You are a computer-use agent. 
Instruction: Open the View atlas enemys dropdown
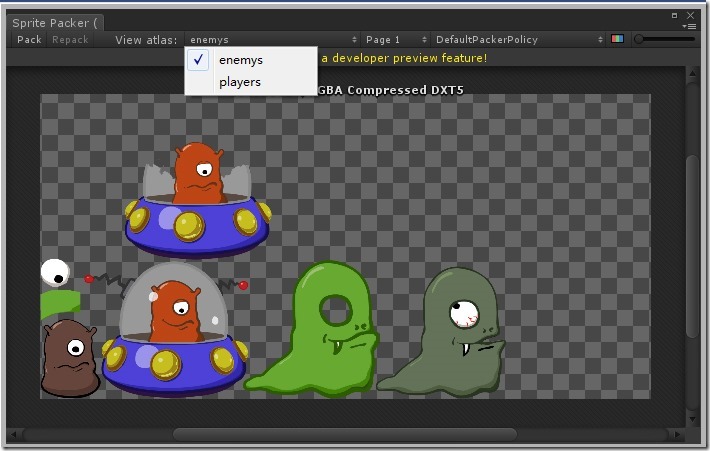coord(273,40)
